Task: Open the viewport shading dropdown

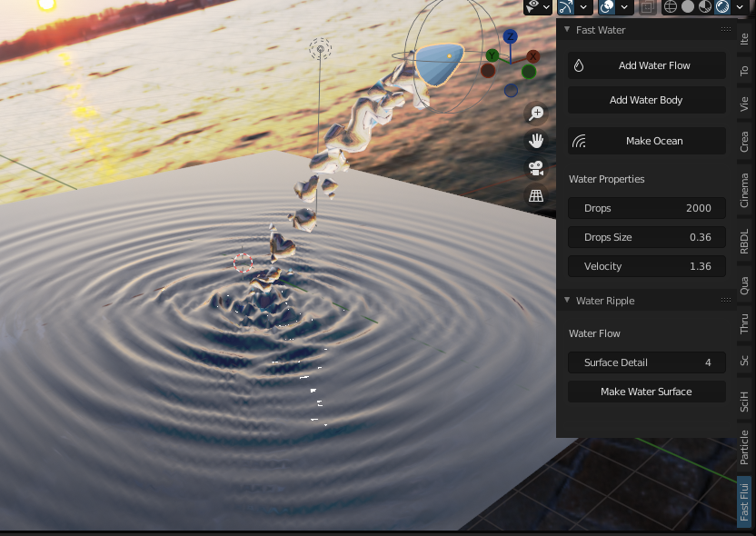Action: click(x=740, y=6)
